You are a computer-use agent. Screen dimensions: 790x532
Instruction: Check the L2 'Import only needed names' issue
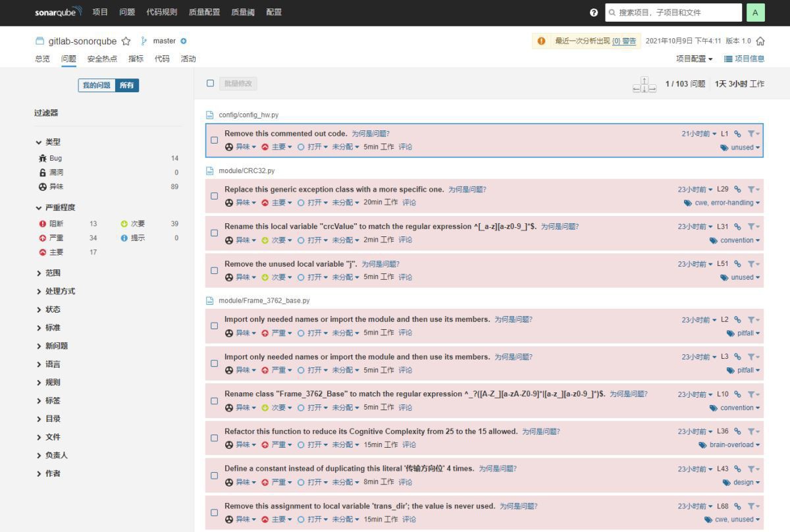214,326
